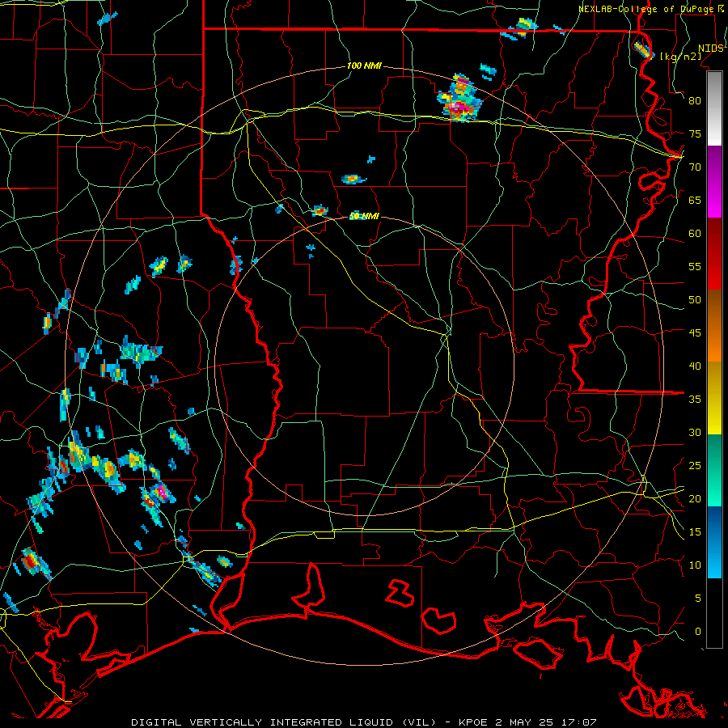Click the 5 value on the scale

click(698, 599)
